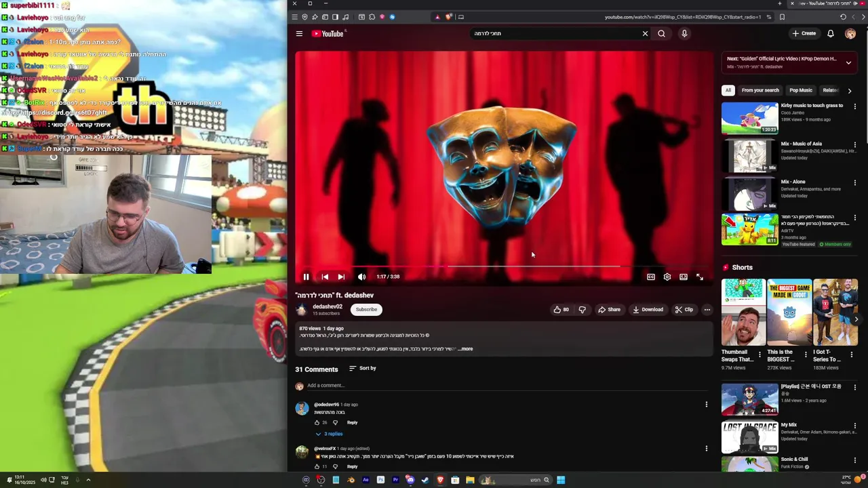Reply to @odedavr96 comment
The image size is (868, 488).
coord(352,422)
